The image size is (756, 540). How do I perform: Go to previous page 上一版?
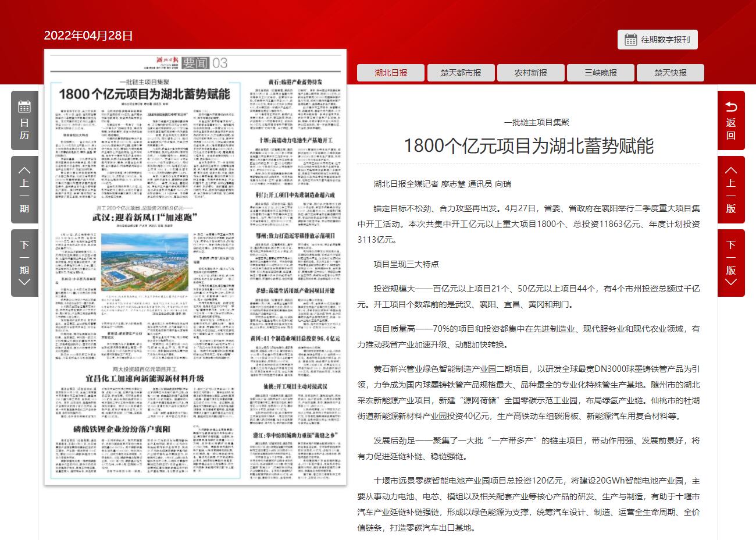coord(731,189)
